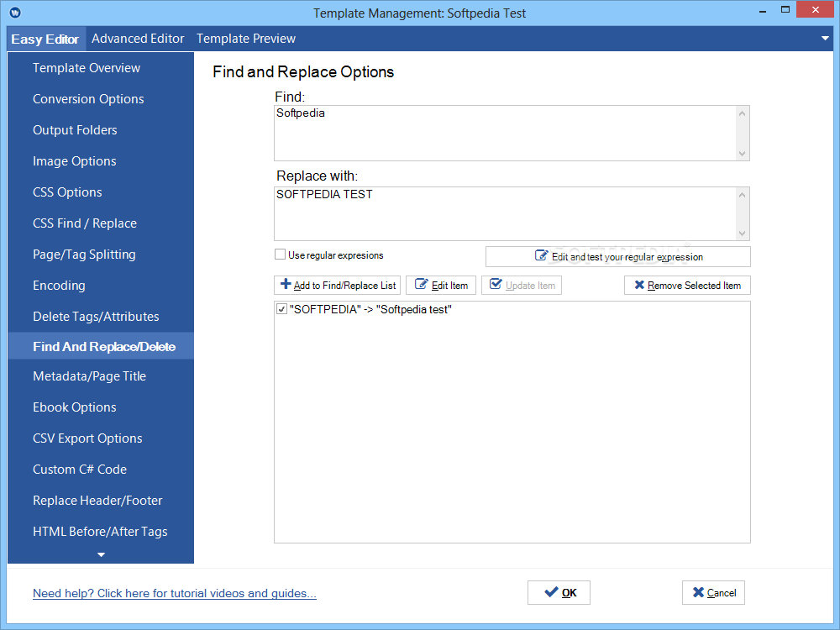Click the Update Item button
Viewport: 840px width, 630px height.
pos(522,285)
